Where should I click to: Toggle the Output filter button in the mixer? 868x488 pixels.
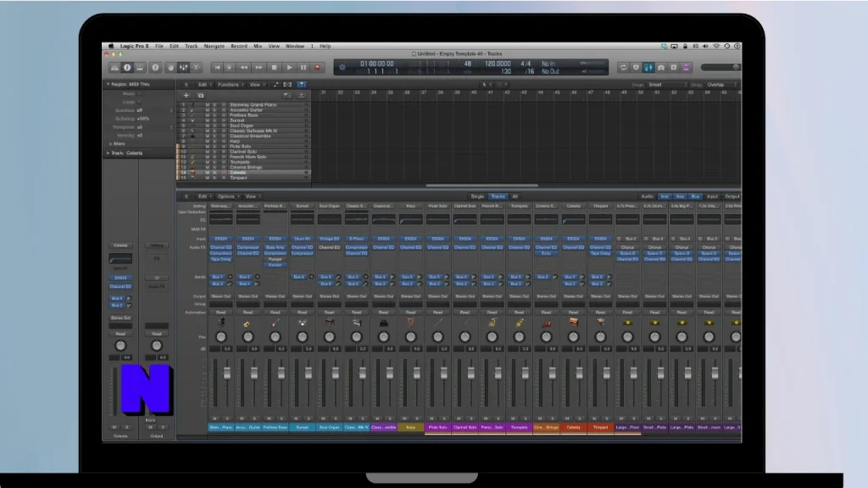[732, 197]
